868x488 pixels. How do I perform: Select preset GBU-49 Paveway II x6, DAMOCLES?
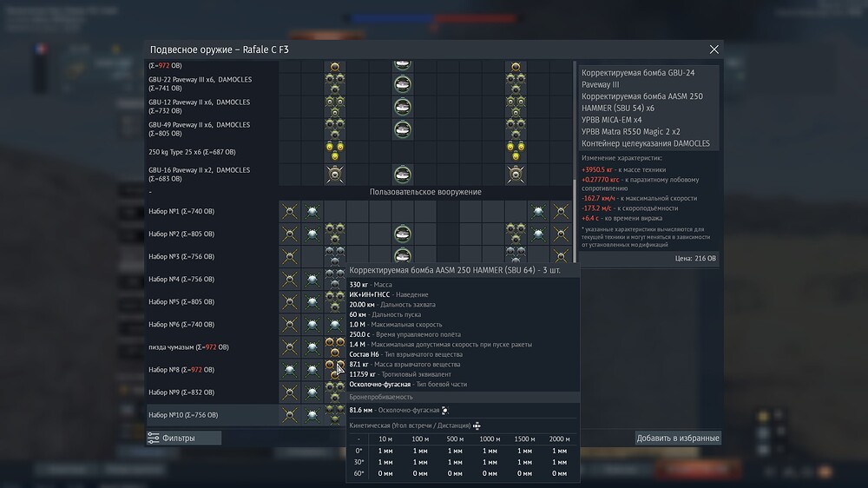tap(200, 129)
